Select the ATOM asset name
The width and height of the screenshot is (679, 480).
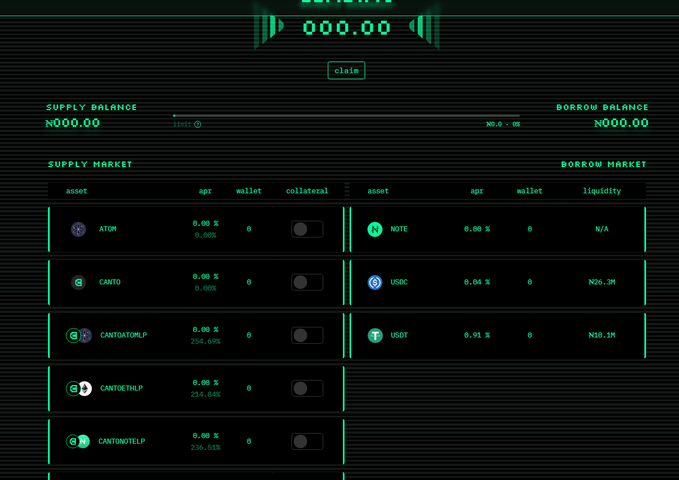click(108, 229)
